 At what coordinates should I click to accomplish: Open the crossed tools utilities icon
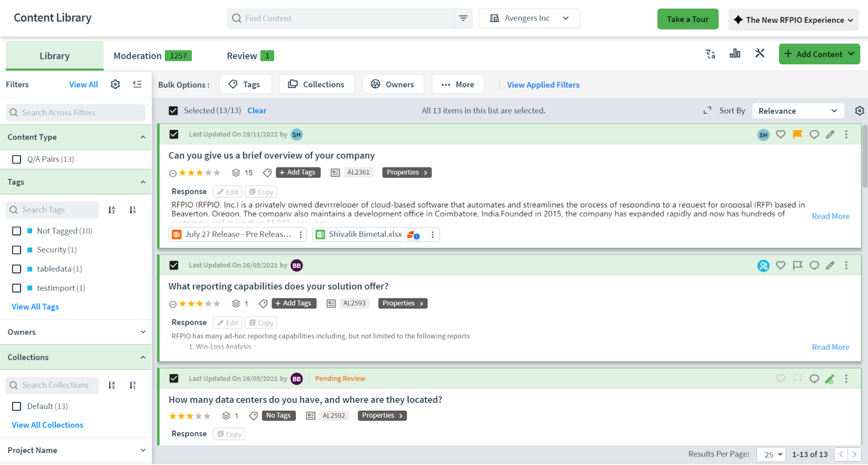click(759, 53)
